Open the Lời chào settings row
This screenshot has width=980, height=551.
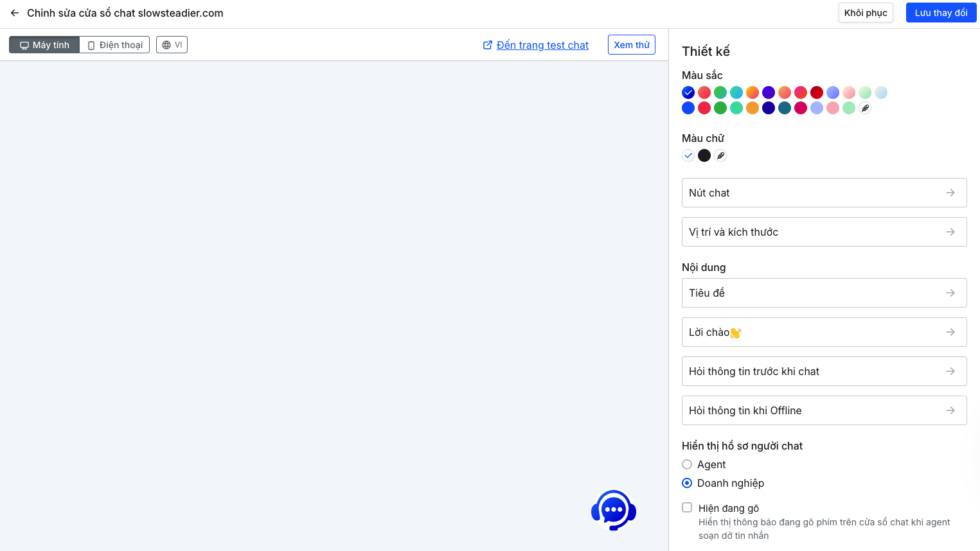click(x=824, y=332)
